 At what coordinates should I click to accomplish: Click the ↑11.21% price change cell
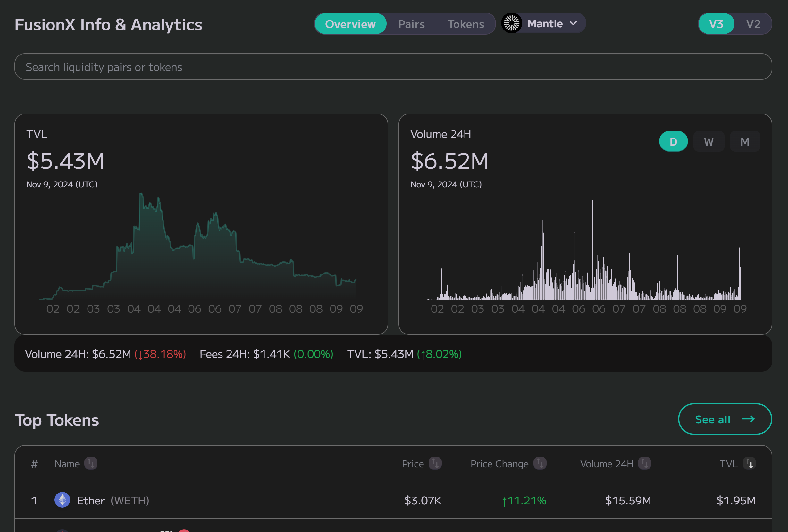click(x=524, y=500)
